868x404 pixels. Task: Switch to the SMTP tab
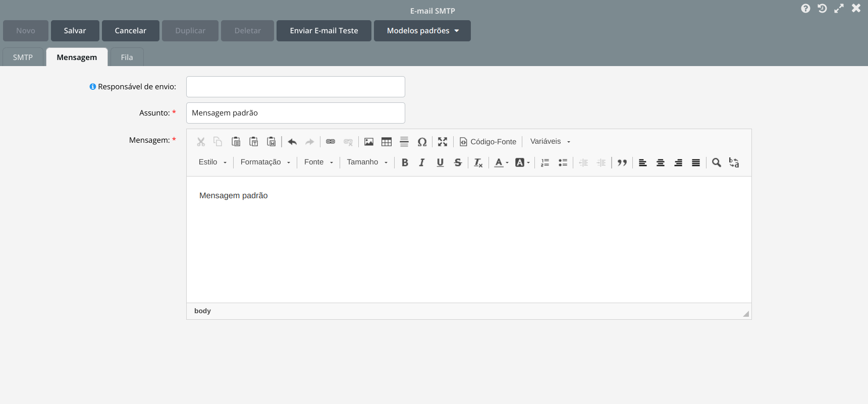23,57
